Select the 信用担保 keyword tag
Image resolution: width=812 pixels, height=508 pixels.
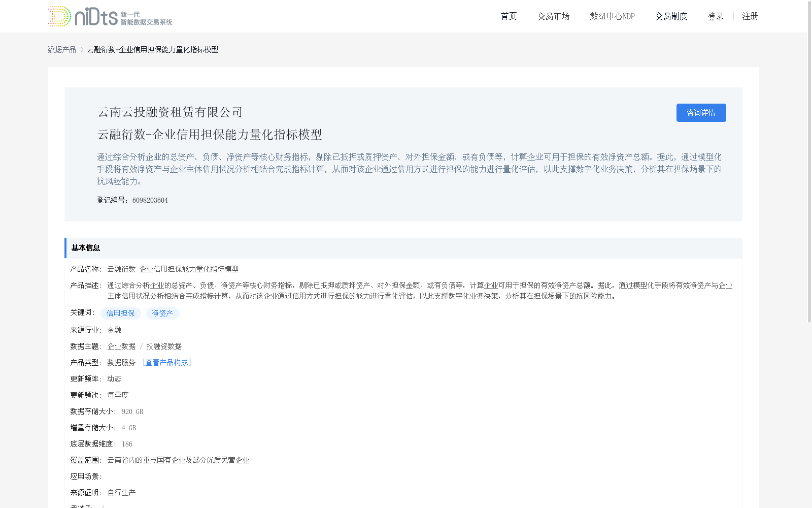pos(121,313)
